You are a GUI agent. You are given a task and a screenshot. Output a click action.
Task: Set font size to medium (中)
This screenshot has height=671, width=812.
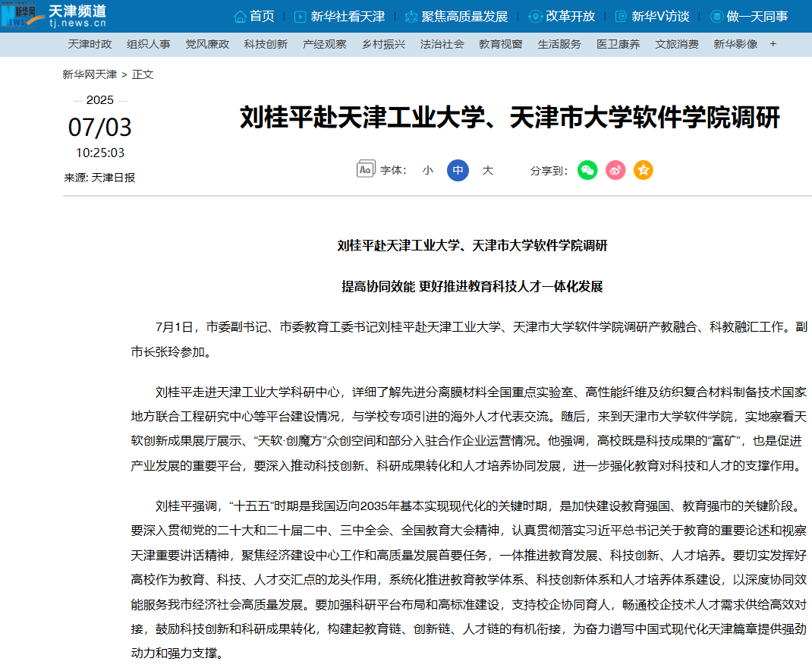tap(458, 170)
